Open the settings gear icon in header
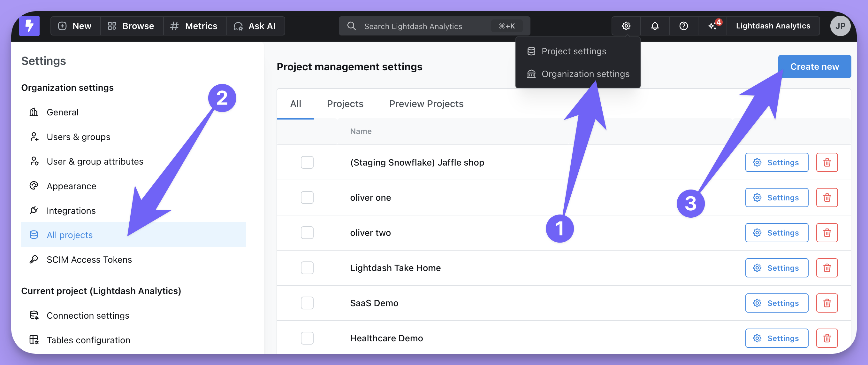Viewport: 868px width, 365px height. [626, 26]
